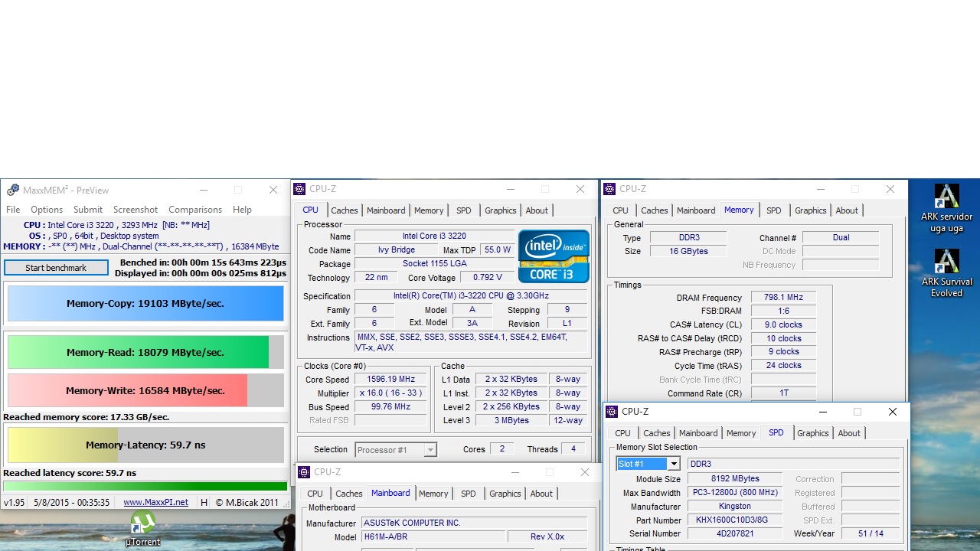The height and width of the screenshot is (551, 980).
Task: Click the Code Name value Ivy Bridge
Action: [x=397, y=250]
